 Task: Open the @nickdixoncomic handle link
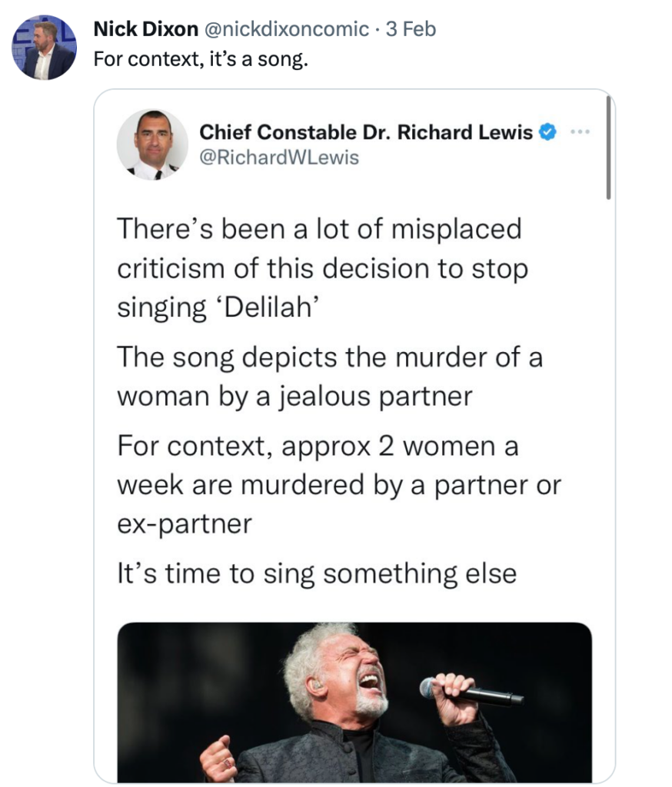[285, 29]
